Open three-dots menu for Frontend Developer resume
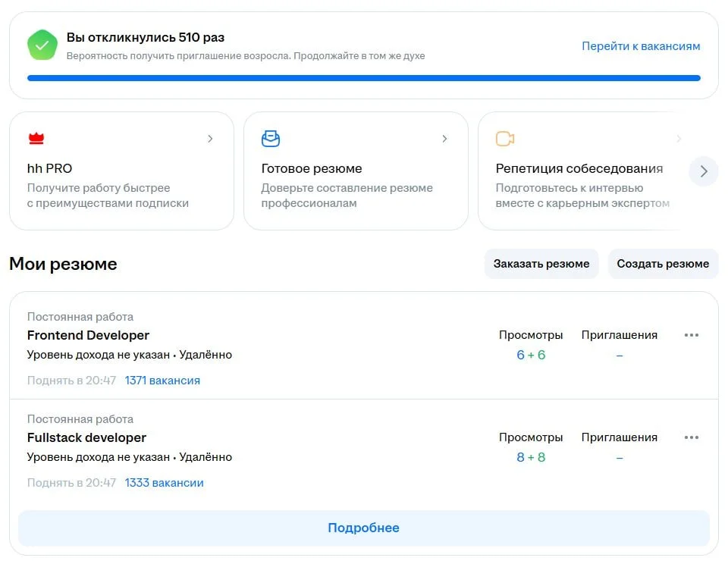The height and width of the screenshot is (564, 728). click(x=692, y=335)
